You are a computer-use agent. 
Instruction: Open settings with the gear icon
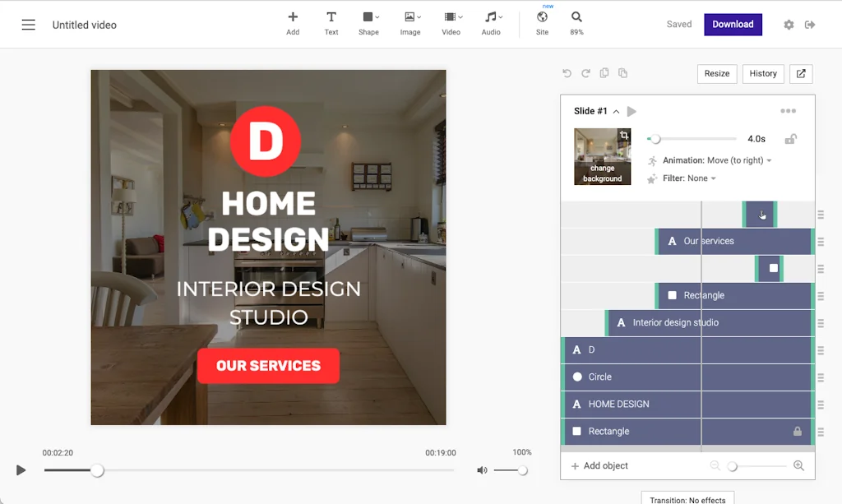click(789, 25)
